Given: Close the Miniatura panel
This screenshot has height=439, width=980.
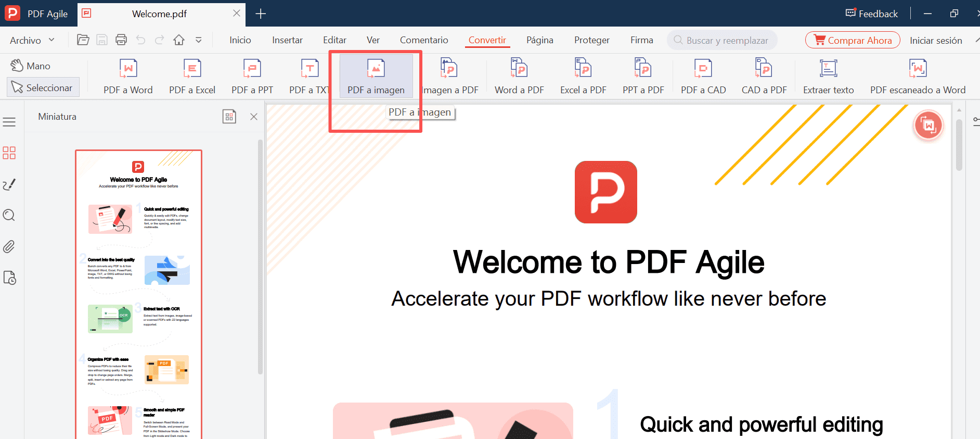Looking at the screenshot, I should point(254,117).
